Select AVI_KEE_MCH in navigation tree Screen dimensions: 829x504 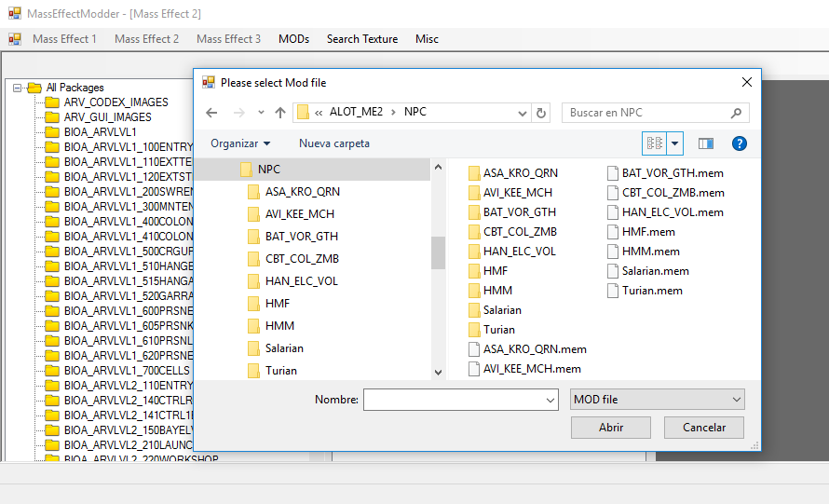point(292,213)
